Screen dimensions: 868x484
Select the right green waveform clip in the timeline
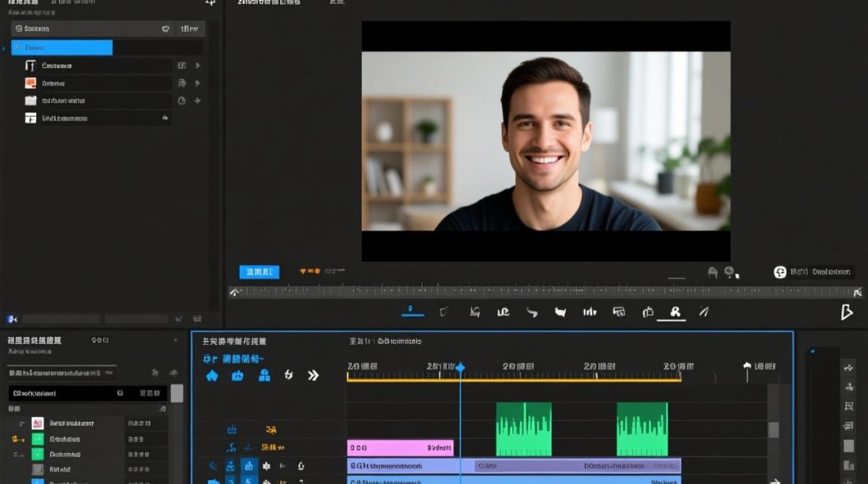click(x=642, y=429)
